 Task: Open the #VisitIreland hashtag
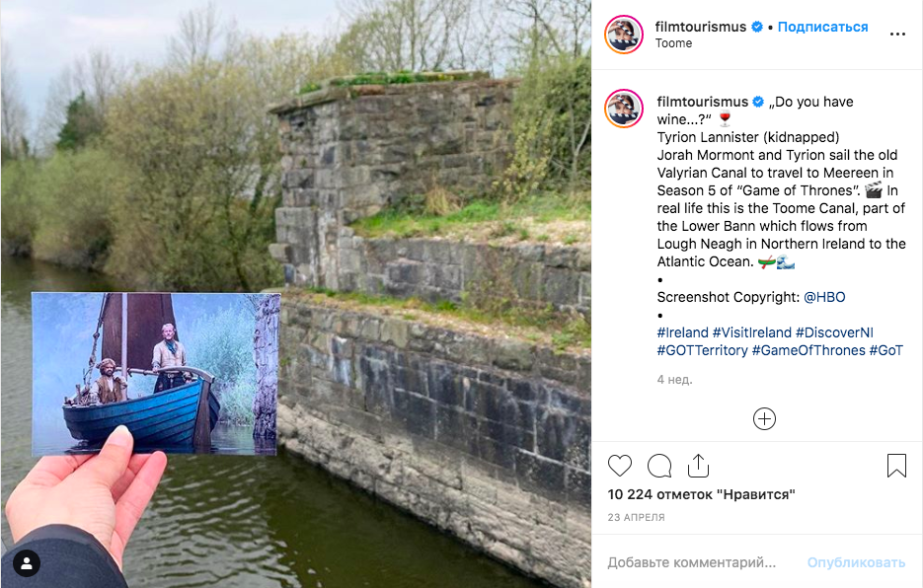click(x=751, y=332)
